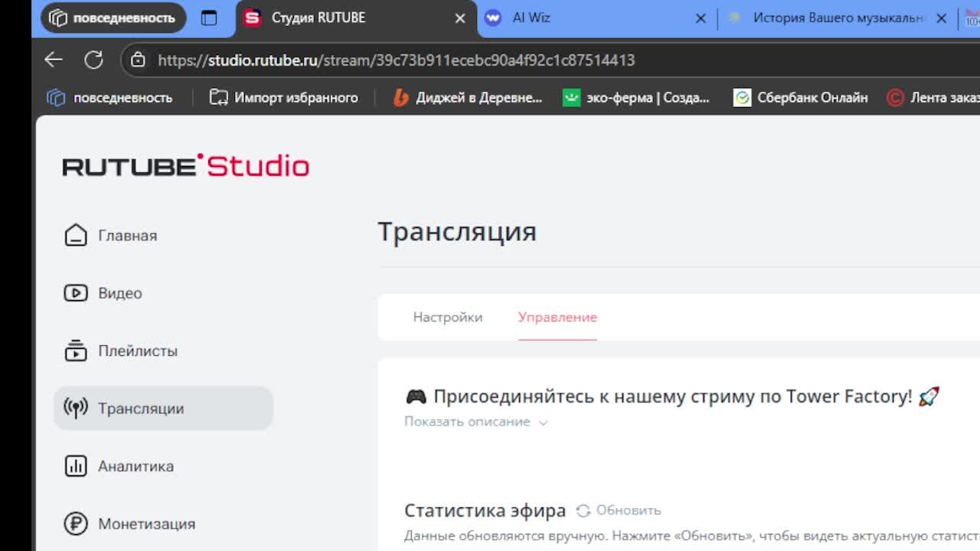Click the Статистика эфира heading
The image size is (980, 551).
(x=485, y=510)
